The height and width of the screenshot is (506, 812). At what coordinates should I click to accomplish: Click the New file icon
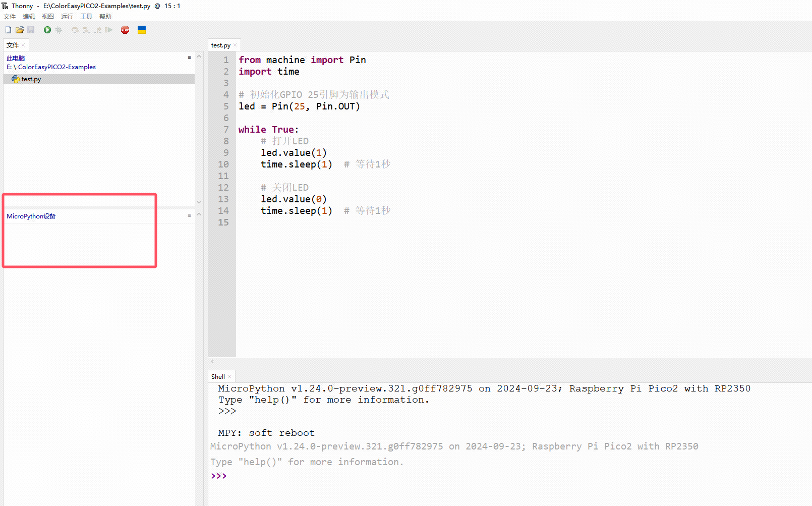(8, 30)
